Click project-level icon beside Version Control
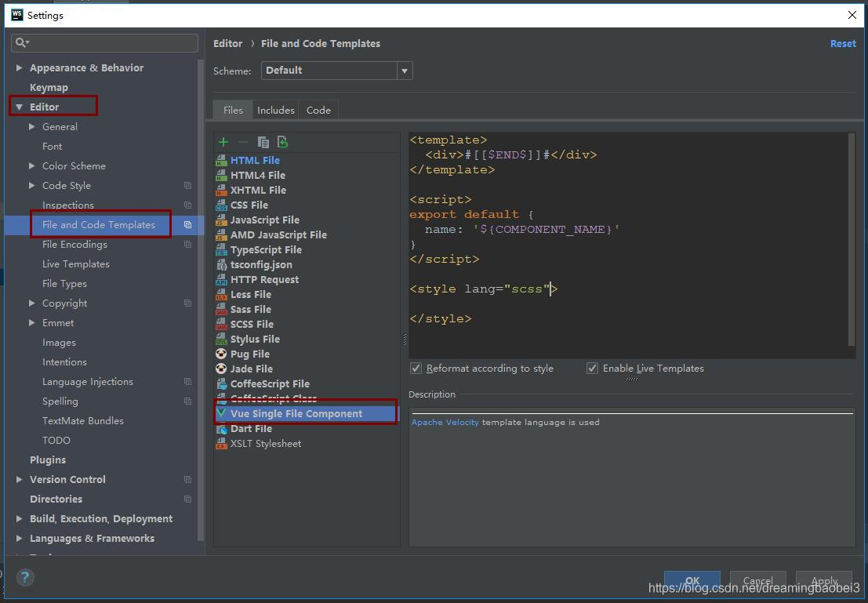This screenshot has height=603, width=868. tap(187, 480)
